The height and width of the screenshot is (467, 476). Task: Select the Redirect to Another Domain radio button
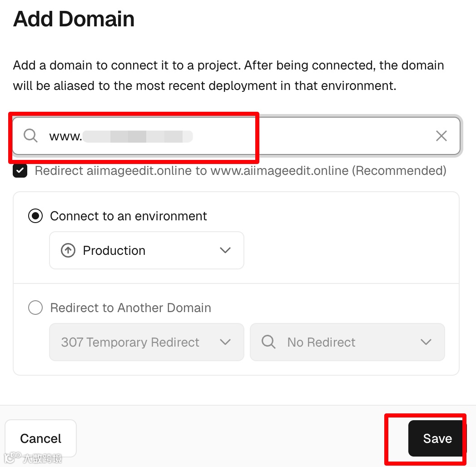[35, 308]
